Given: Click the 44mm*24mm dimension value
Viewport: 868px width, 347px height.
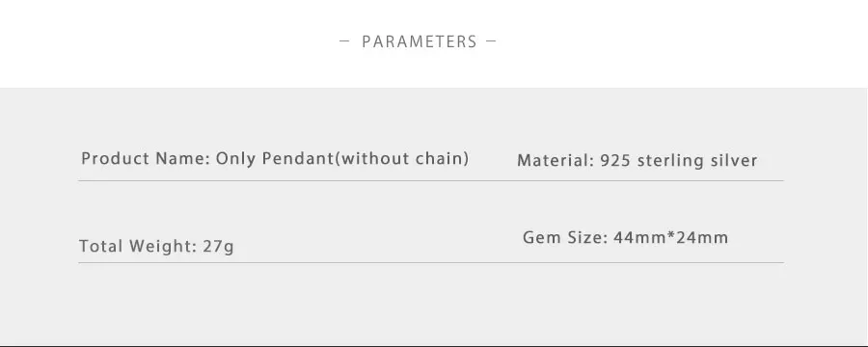Looking at the screenshot, I should pyautogui.click(x=671, y=237).
